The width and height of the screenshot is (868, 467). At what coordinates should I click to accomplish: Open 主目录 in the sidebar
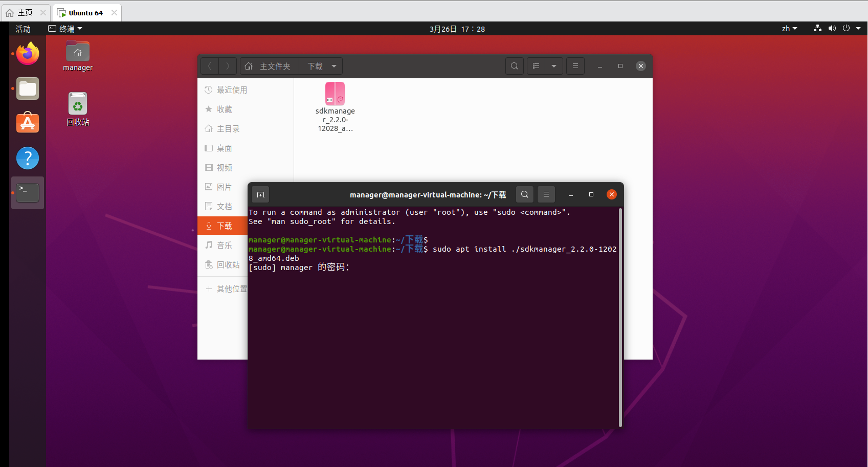tap(246, 129)
